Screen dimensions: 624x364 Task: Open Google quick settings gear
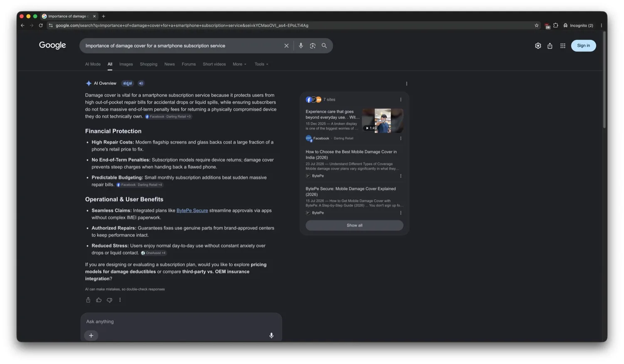(x=538, y=46)
